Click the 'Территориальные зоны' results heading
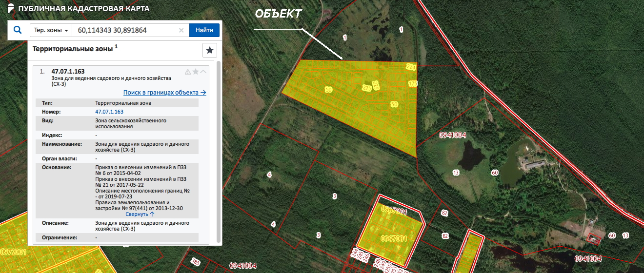This screenshot has width=644, height=273. (x=73, y=49)
